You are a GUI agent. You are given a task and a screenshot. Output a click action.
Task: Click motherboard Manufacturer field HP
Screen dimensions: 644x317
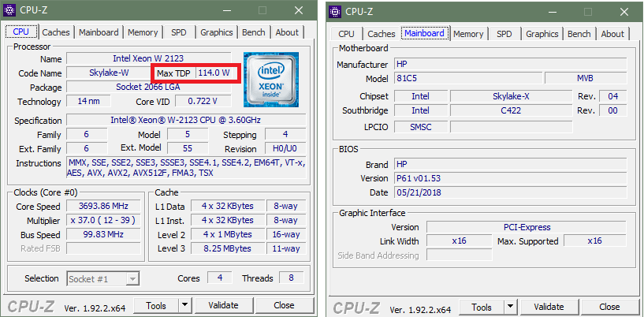[x=511, y=64]
